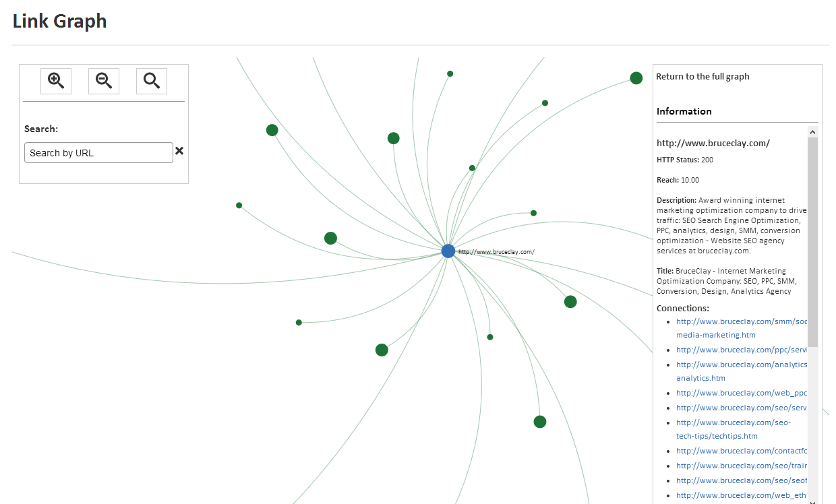Open the seo-tech-tips/techtips.htm connection link
Image resolution: width=836 pixels, height=504 pixels.
click(x=734, y=429)
